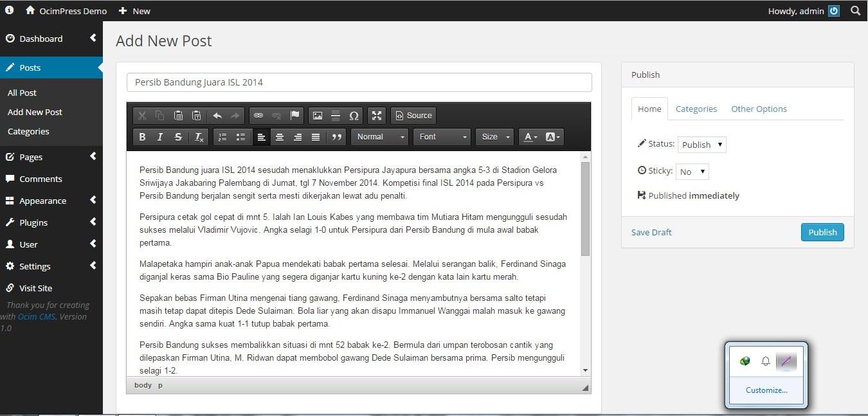868x416 pixels.
Task: Open the Status dropdown in Publish panel
Action: pos(701,144)
